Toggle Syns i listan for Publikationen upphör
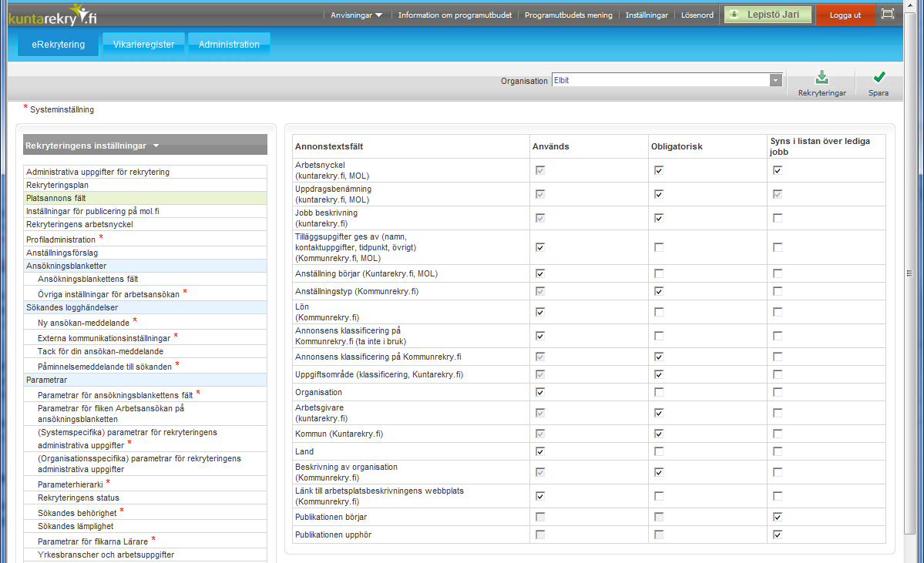This screenshot has width=924, height=563. tap(778, 535)
